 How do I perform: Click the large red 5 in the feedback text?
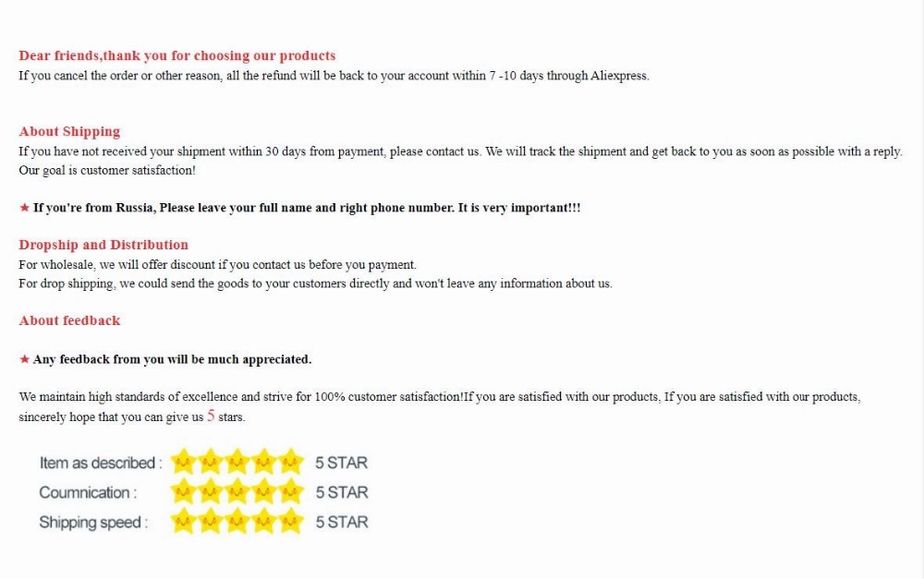(x=211, y=416)
